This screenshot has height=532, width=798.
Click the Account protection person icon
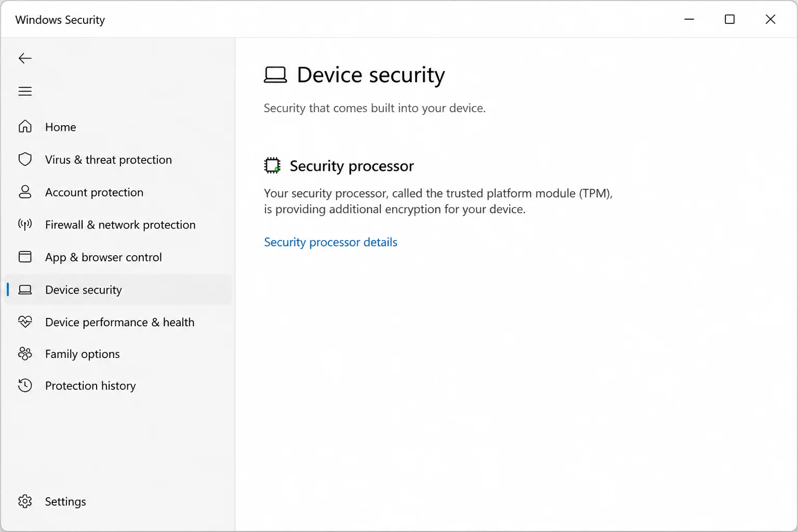[25, 192]
